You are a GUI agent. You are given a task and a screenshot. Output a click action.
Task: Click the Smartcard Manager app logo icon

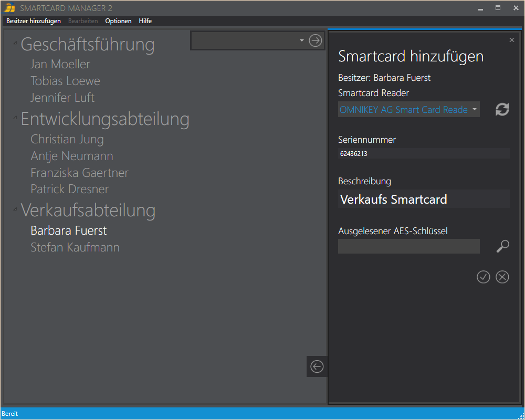(9, 8)
